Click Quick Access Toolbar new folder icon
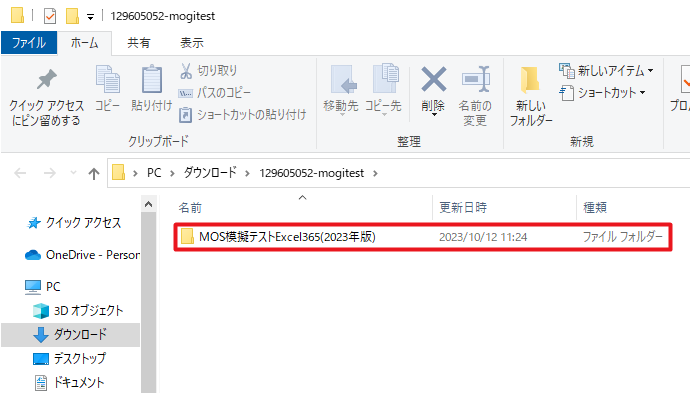This screenshot has height=393, width=690. [72, 16]
